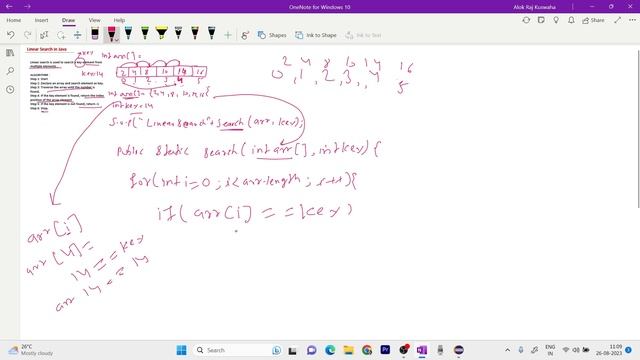Enter full screen mode
The image size is (640, 360).
tap(618, 20)
